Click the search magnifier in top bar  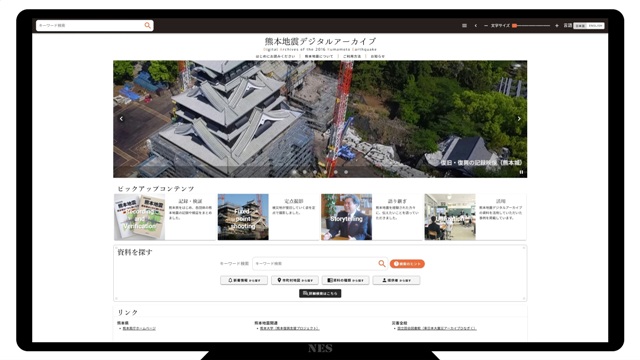pyautogui.click(x=147, y=25)
